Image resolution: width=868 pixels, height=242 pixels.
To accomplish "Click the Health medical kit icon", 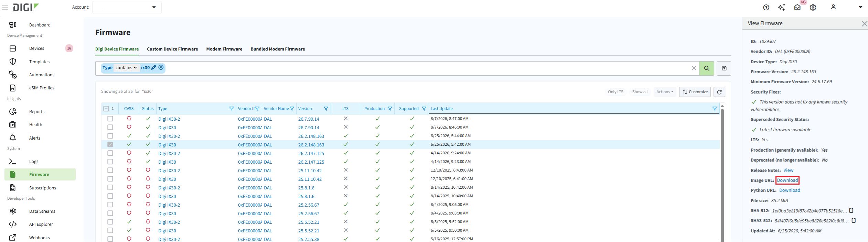I will [x=13, y=124].
